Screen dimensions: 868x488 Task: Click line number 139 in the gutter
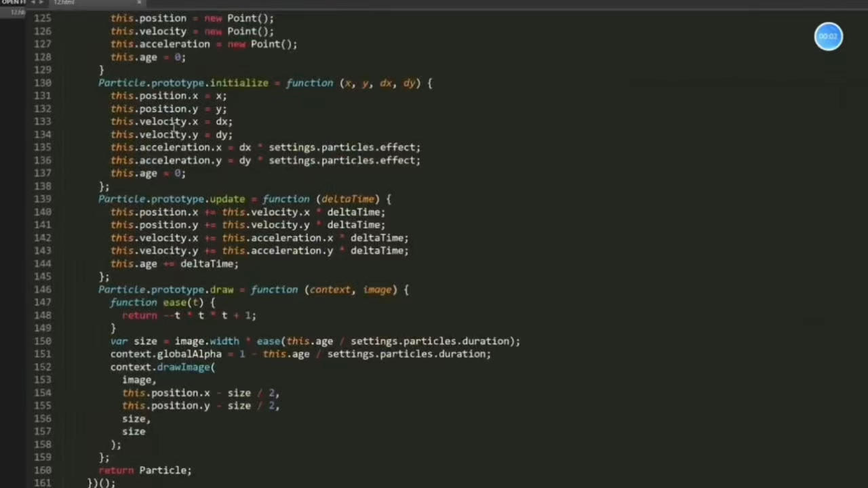(42, 199)
